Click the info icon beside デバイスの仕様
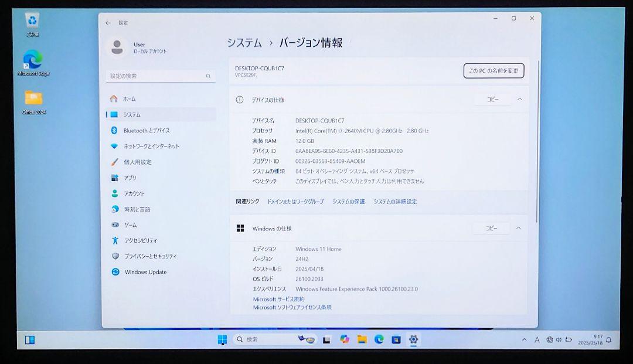The image size is (633, 364). [x=239, y=99]
